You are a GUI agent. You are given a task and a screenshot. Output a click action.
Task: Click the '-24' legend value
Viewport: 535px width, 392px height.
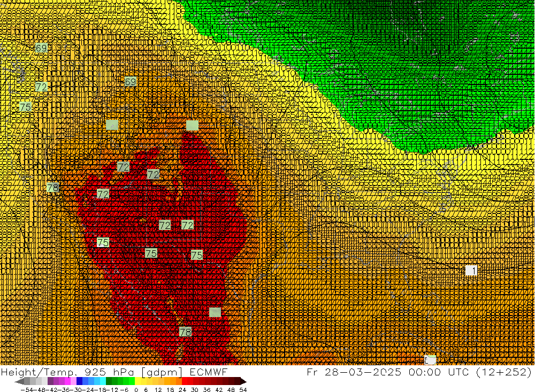88,390
